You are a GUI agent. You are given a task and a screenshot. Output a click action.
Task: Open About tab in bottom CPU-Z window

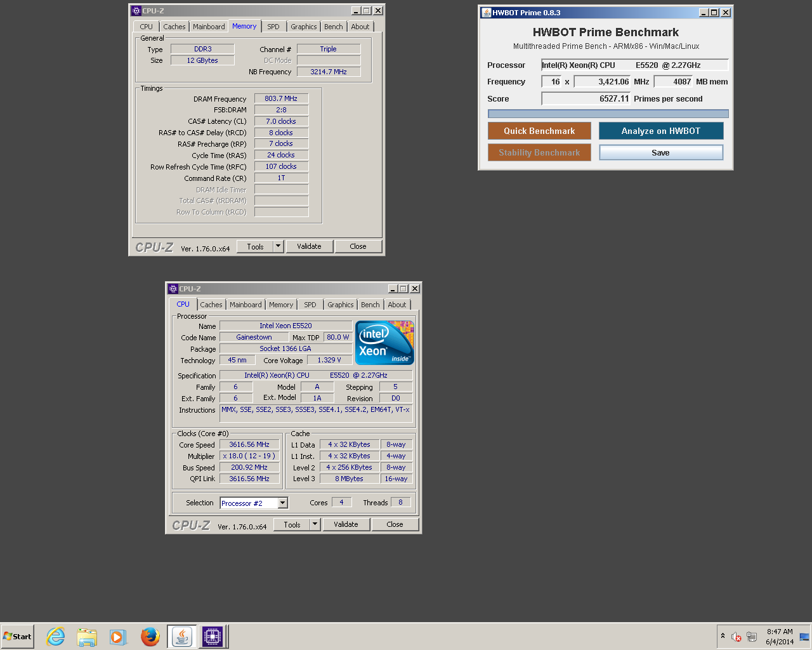pos(396,305)
